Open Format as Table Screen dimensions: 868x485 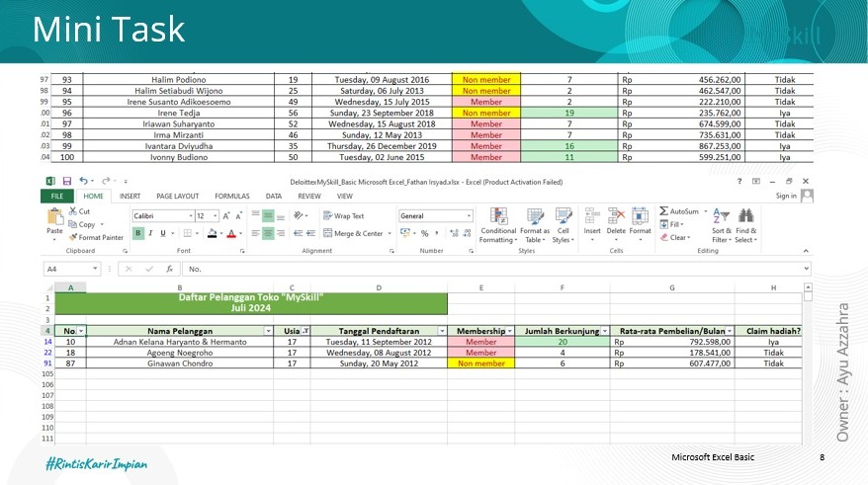coord(535,225)
